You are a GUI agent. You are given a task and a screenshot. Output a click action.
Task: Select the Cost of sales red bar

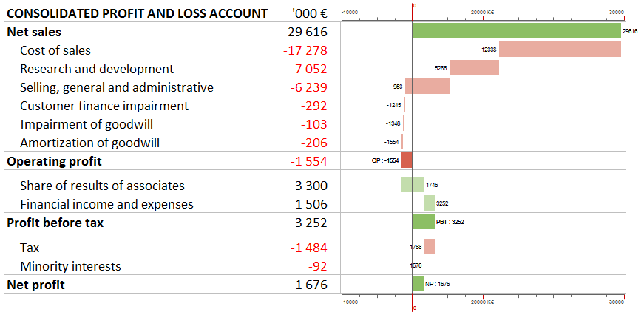pyautogui.click(x=560, y=50)
